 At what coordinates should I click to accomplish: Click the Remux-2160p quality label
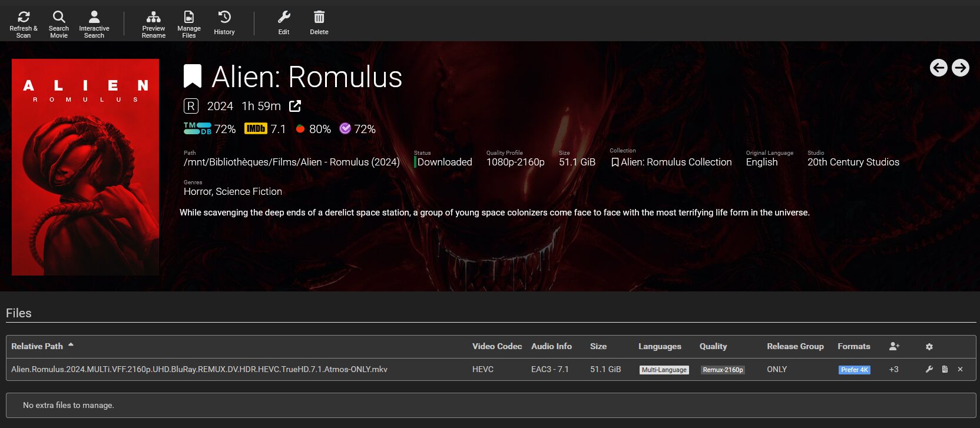723,370
